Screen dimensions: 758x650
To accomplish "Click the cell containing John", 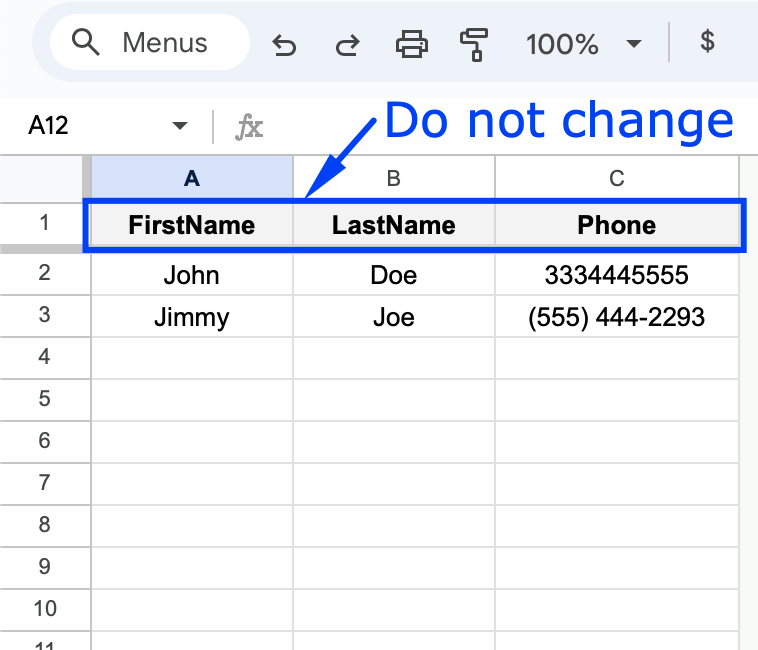I will 192,274.
